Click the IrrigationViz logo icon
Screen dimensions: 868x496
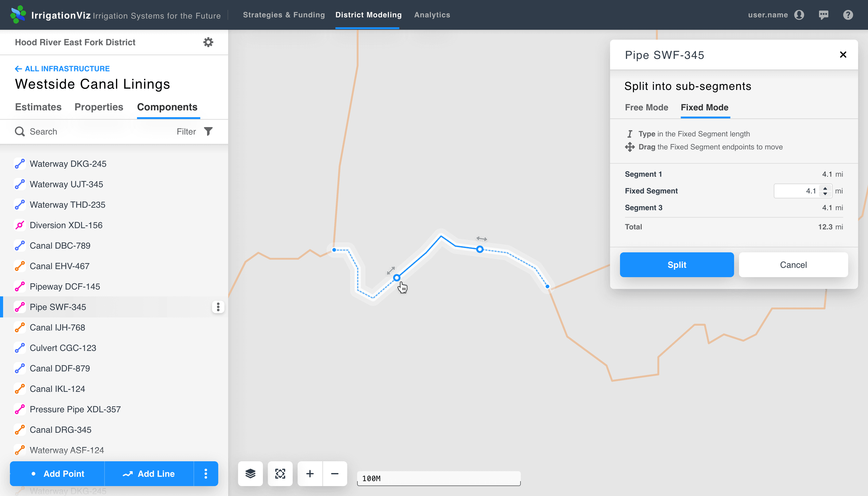[x=18, y=15]
